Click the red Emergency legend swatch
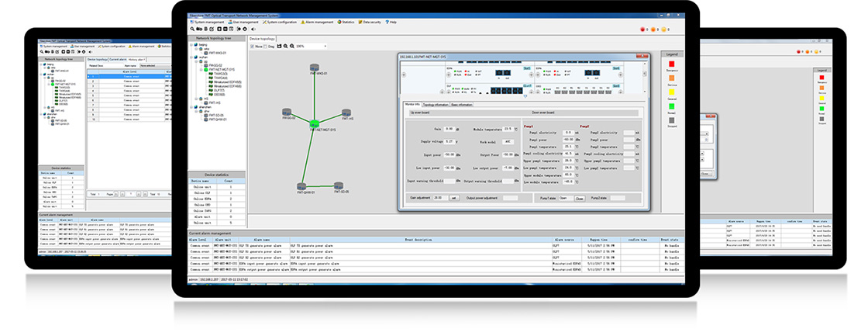The height and width of the screenshot is (336, 868). (x=671, y=64)
